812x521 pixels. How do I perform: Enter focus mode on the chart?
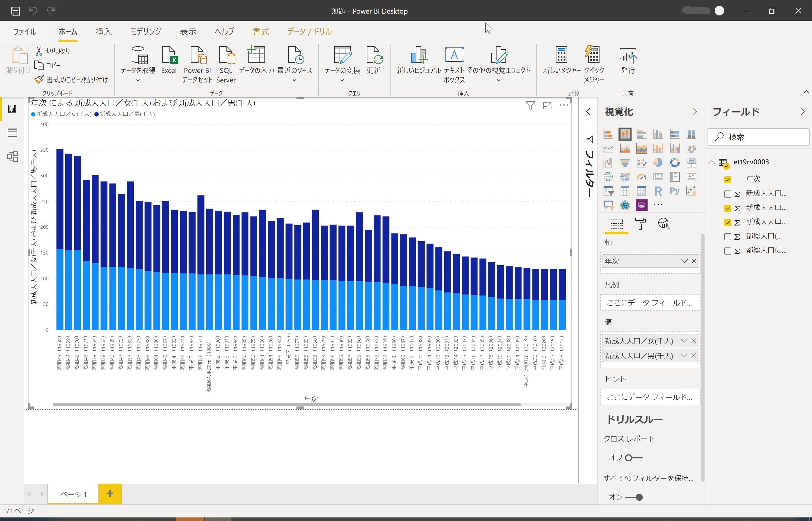tap(547, 106)
